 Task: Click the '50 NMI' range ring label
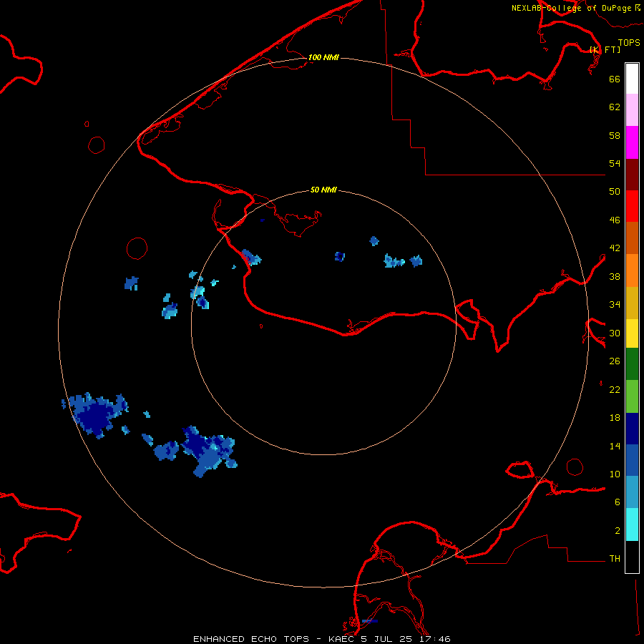(323, 190)
